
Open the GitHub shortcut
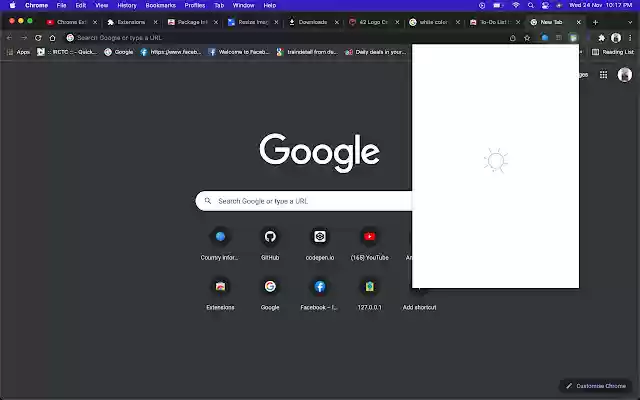(270, 244)
